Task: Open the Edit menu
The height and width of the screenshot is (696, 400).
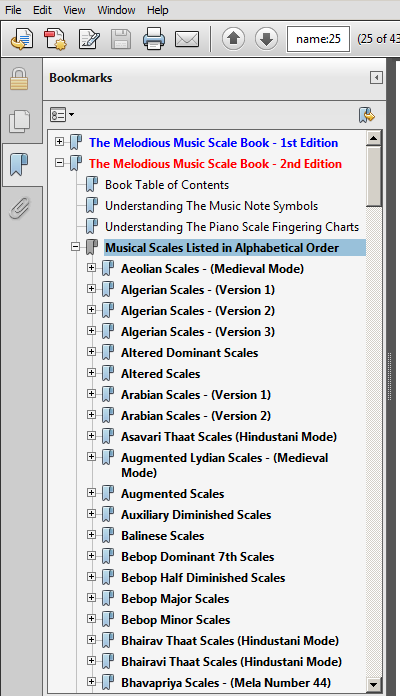Action: pyautogui.click(x=42, y=10)
